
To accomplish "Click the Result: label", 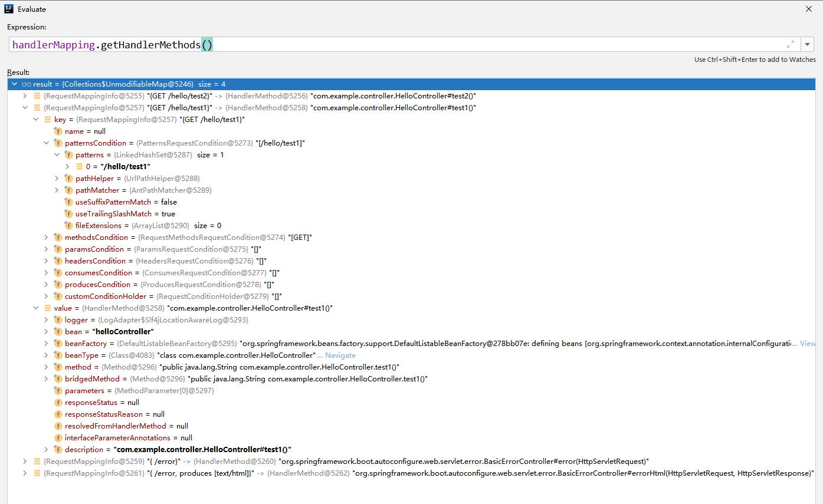I will (18, 73).
